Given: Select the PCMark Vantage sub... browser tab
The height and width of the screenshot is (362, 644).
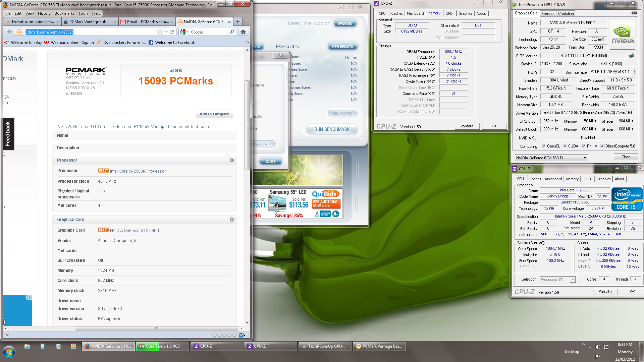Looking at the screenshot, I should 90,22.
